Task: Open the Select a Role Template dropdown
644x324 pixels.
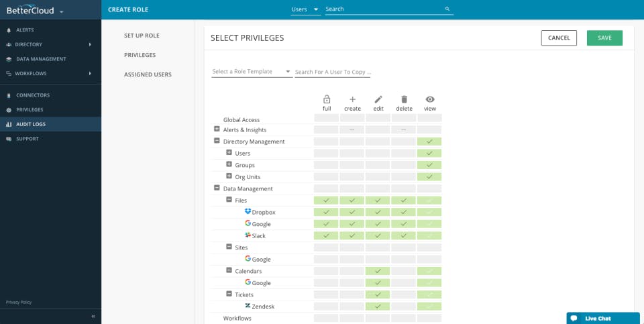Action: point(252,72)
